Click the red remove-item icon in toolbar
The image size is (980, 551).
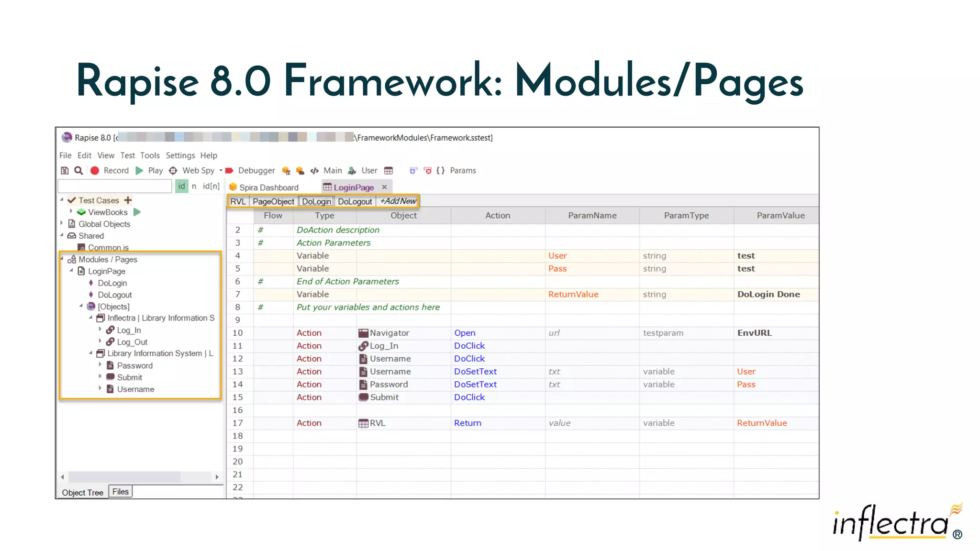428,170
